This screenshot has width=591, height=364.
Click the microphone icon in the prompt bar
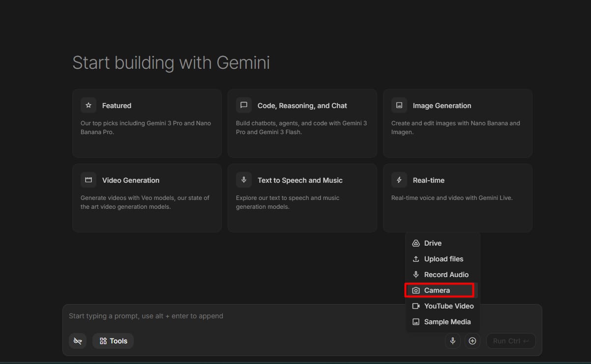452,340
